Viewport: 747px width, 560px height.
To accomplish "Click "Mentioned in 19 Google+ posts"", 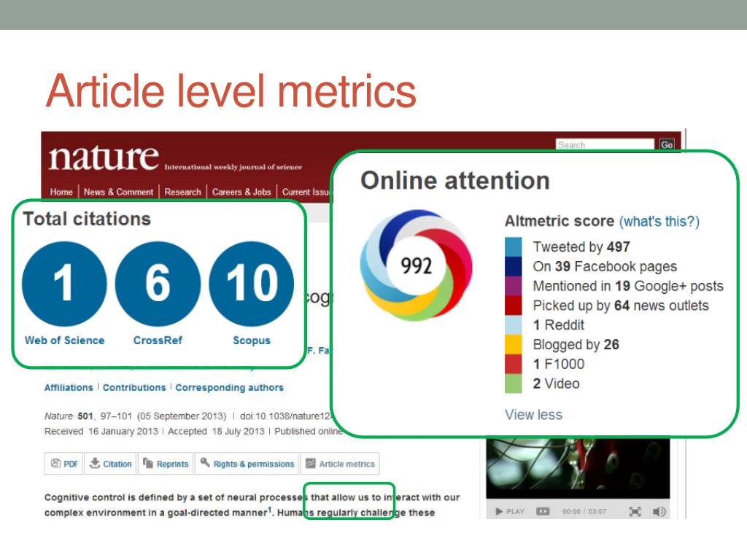I will (628, 286).
